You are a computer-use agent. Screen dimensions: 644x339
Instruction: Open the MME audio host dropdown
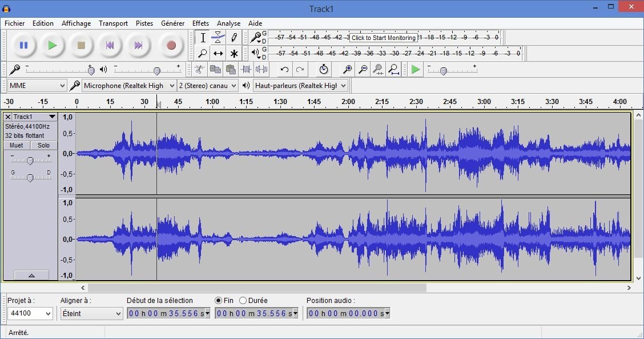coord(37,86)
